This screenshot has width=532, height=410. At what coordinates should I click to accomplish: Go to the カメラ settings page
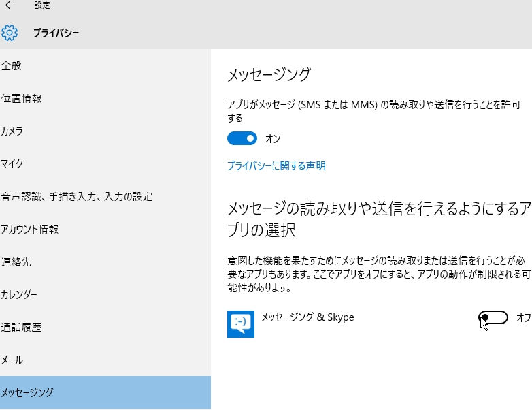105,131
